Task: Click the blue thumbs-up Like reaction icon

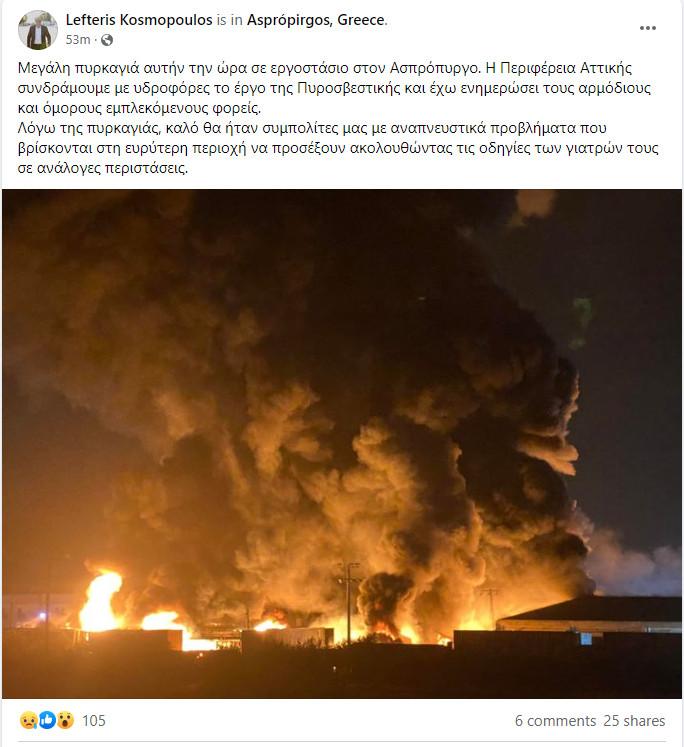Action: click(47, 720)
